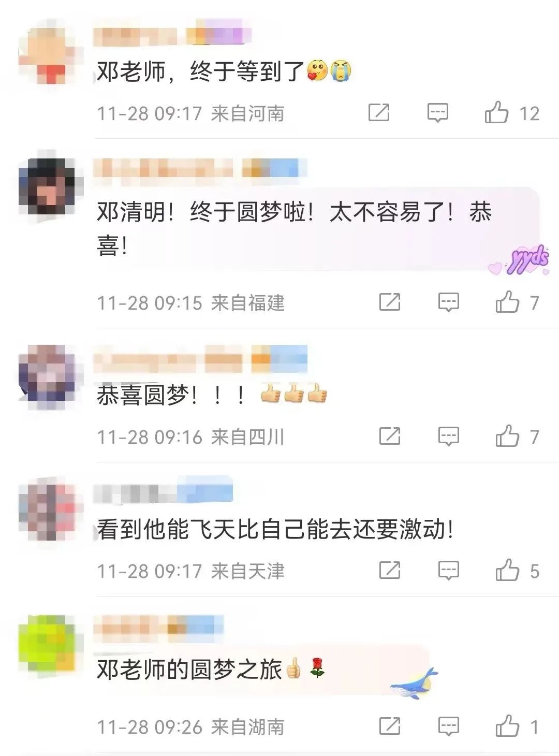Reply to the comment from 天津
This screenshot has height=756, width=559.
coord(448,571)
